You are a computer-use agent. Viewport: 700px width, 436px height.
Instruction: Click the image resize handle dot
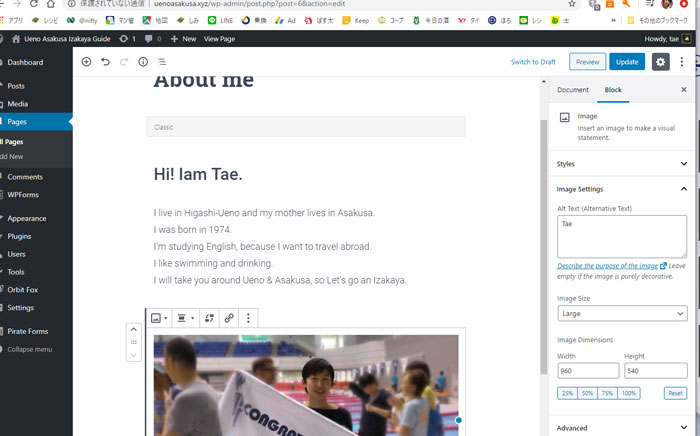[x=458, y=420]
